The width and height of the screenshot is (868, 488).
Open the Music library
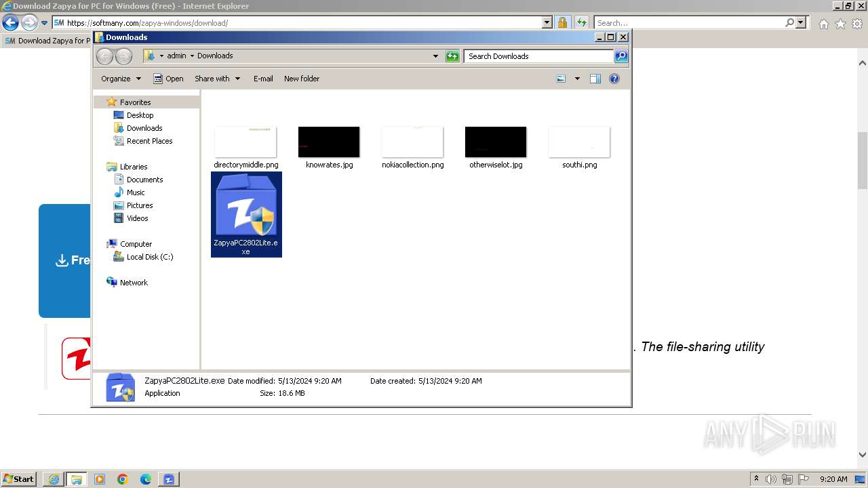coord(136,192)
